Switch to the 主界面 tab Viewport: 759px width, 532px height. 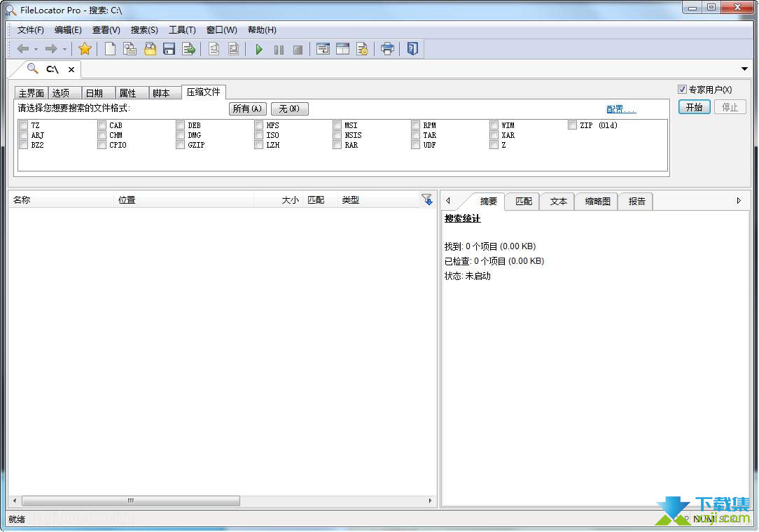tap(32, 93)
